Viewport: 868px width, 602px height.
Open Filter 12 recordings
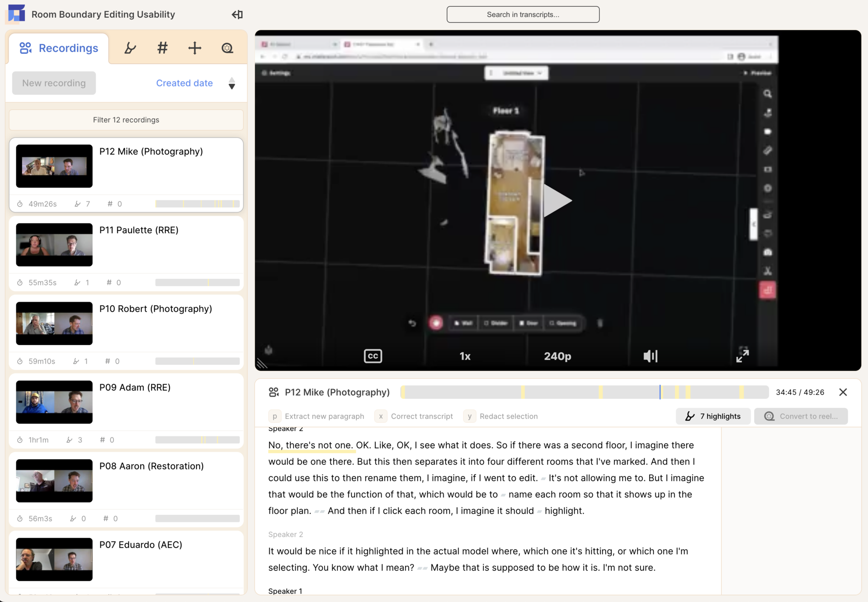pos(126,120)
